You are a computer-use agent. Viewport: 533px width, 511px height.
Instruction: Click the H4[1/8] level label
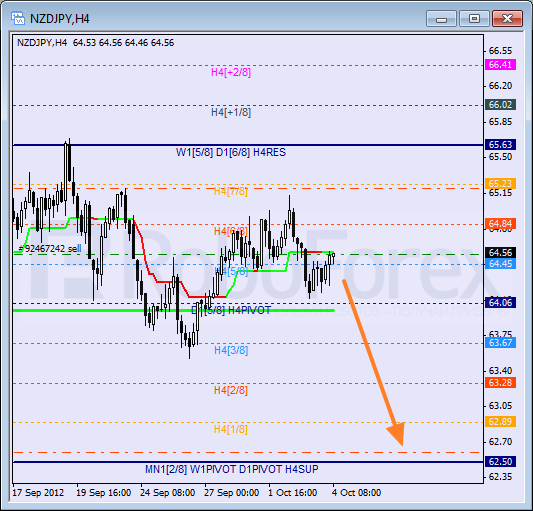point(230,429)
